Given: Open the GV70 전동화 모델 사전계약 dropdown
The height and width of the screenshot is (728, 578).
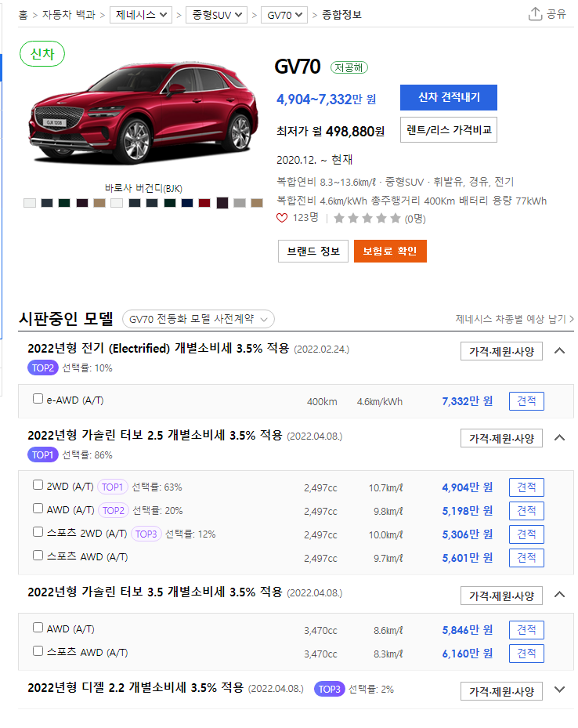Looking at the screenshot, I should pos(199,319).
